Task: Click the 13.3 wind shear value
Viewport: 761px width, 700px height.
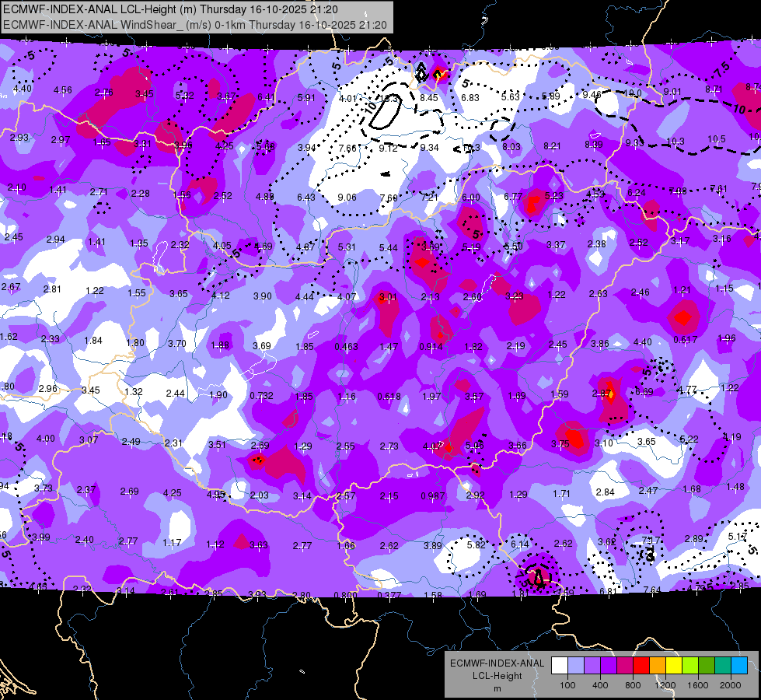Action: tap(388, 99)
